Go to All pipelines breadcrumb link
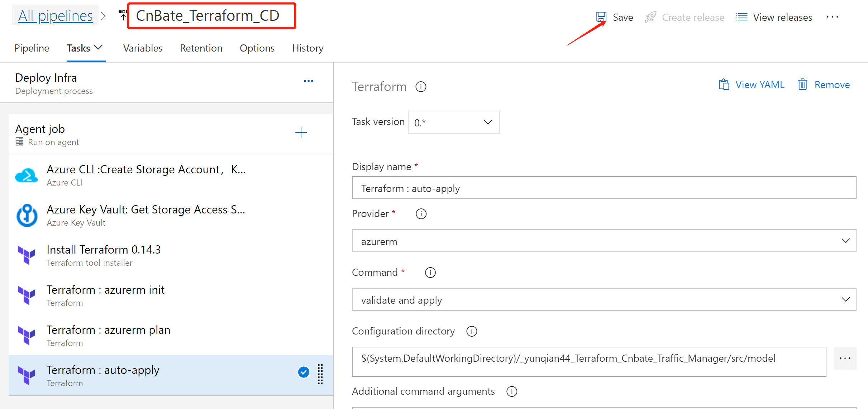This screenshot has height=409, width=868. click(x=56, y=15)
